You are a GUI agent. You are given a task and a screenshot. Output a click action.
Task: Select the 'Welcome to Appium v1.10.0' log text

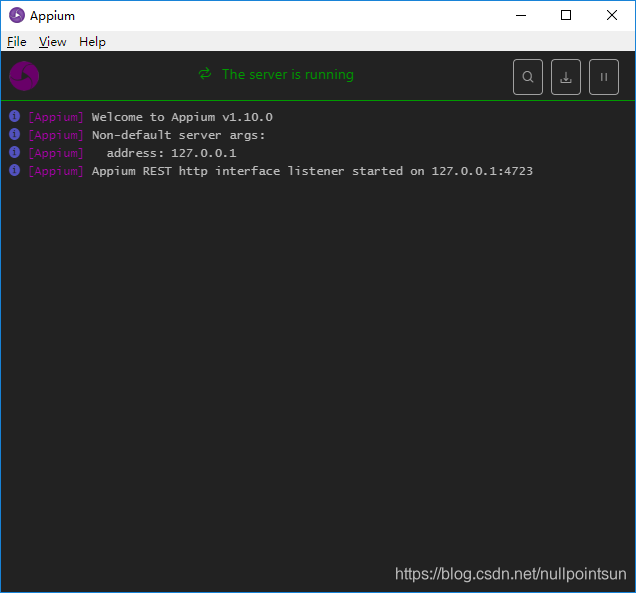[182, 117]
